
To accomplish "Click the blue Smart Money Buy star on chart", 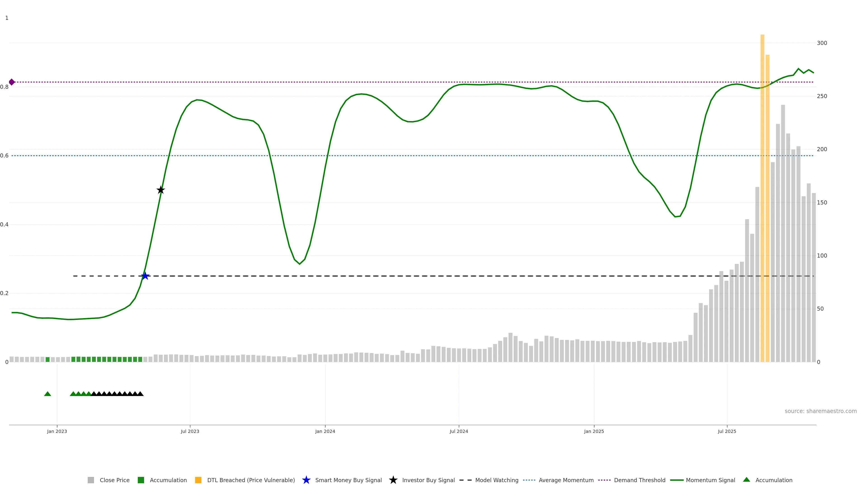I will (x=145, y=276).
